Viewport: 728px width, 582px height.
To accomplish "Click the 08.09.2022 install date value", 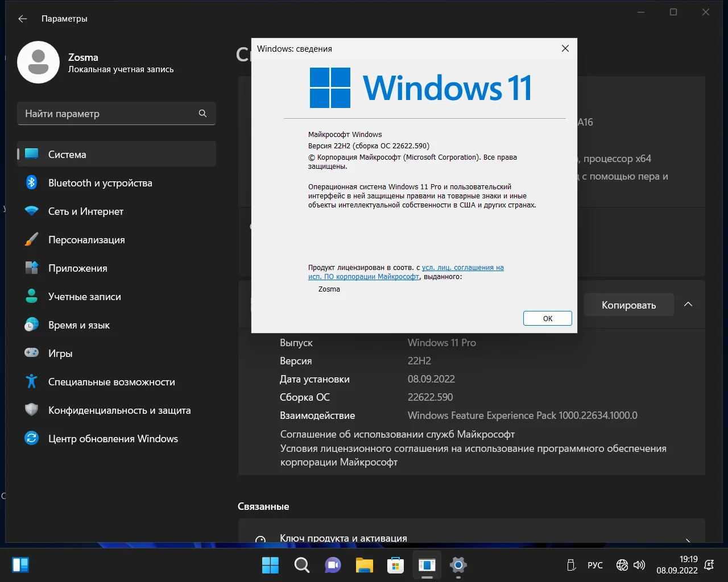I will pos(431,379).
